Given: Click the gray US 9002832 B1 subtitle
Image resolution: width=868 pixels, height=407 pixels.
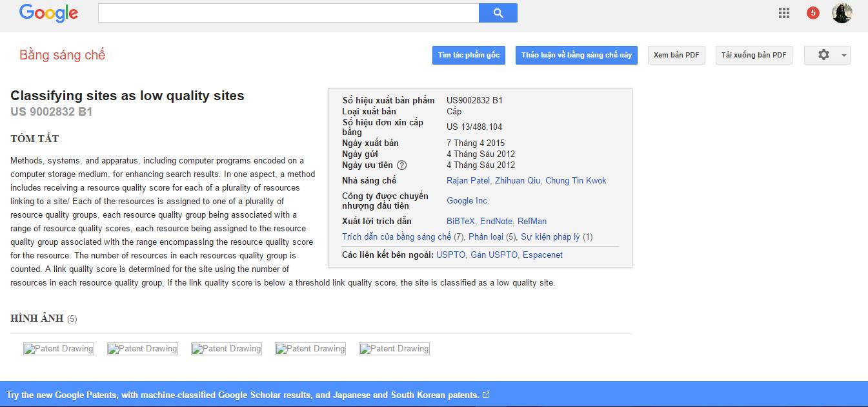Looking at the screenshot, I should tap(52, 112).
